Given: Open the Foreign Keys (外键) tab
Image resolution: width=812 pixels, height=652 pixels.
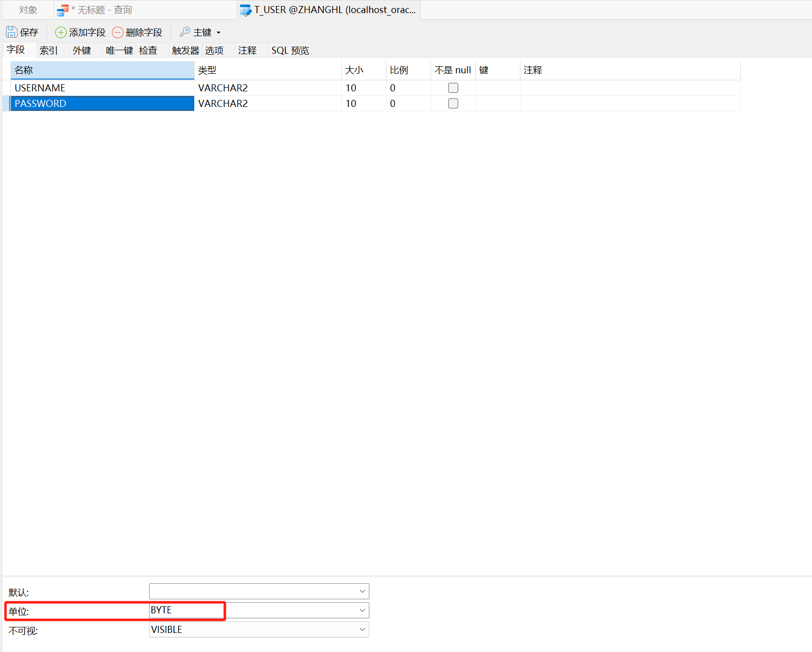Looking at the screenshot, I should [82, 50].
